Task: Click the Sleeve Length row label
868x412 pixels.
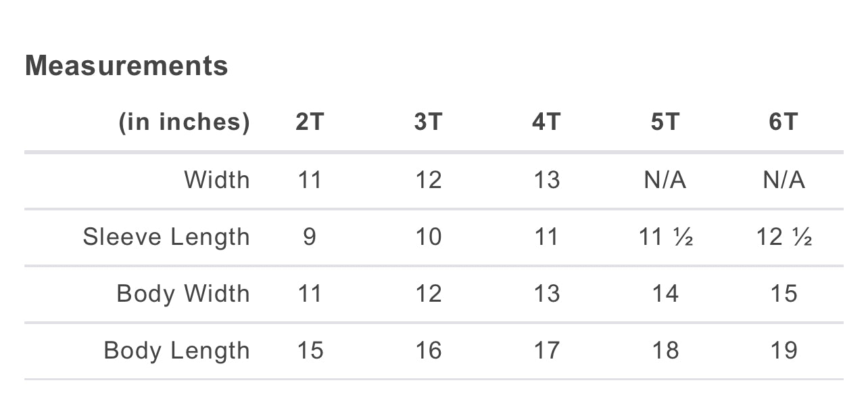Action: point(166,237)
